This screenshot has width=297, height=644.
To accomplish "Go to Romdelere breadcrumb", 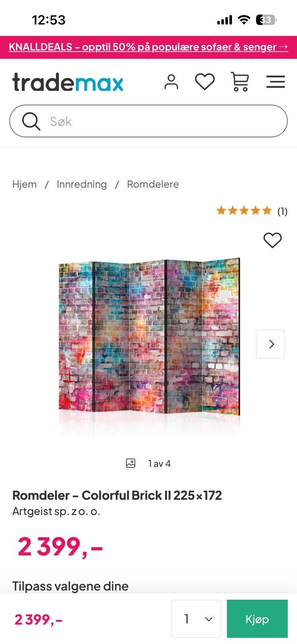I will pyautogui.click(x=153, y=184).
